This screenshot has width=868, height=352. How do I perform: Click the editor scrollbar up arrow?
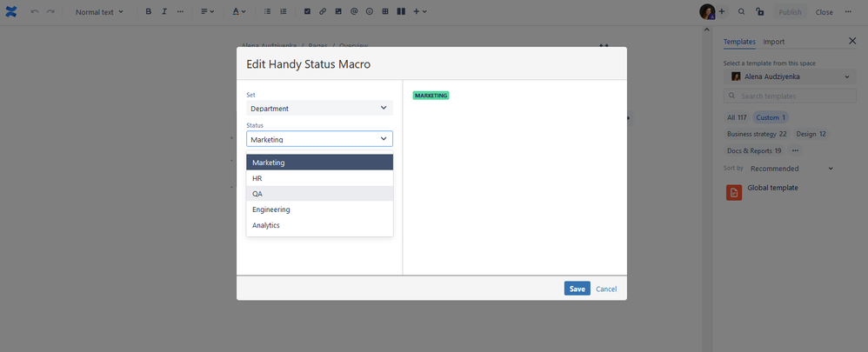[707, 30]
